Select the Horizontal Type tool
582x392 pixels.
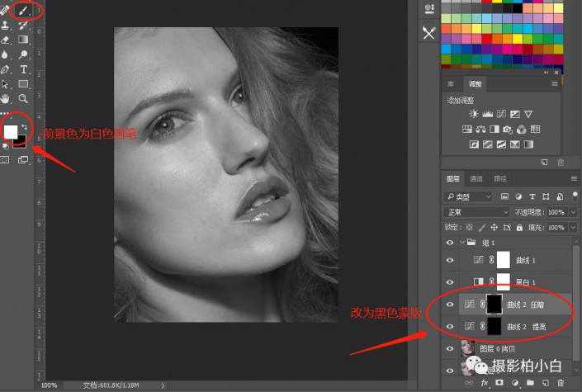(x=24, y=69)
